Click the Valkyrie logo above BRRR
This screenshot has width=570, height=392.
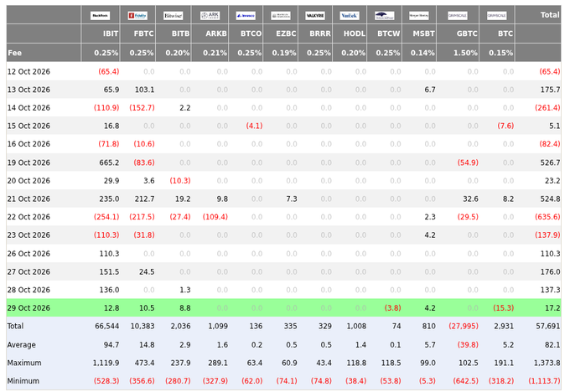(315, 16)
